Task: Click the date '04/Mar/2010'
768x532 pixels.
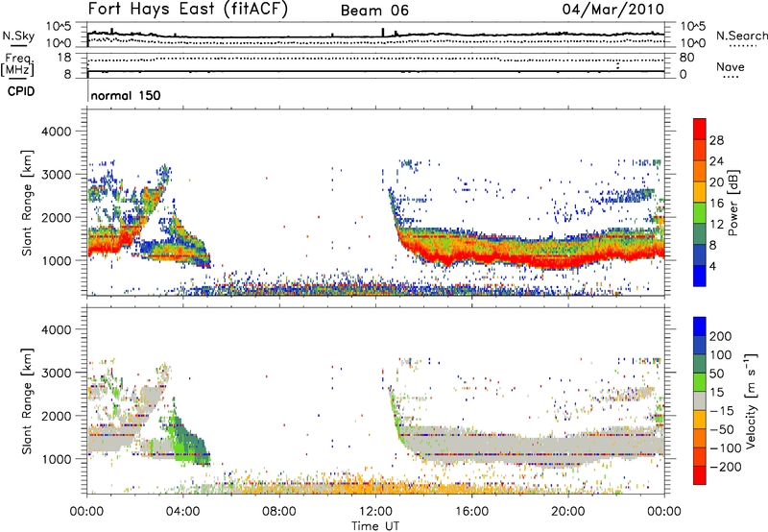Action: point(612,10)
